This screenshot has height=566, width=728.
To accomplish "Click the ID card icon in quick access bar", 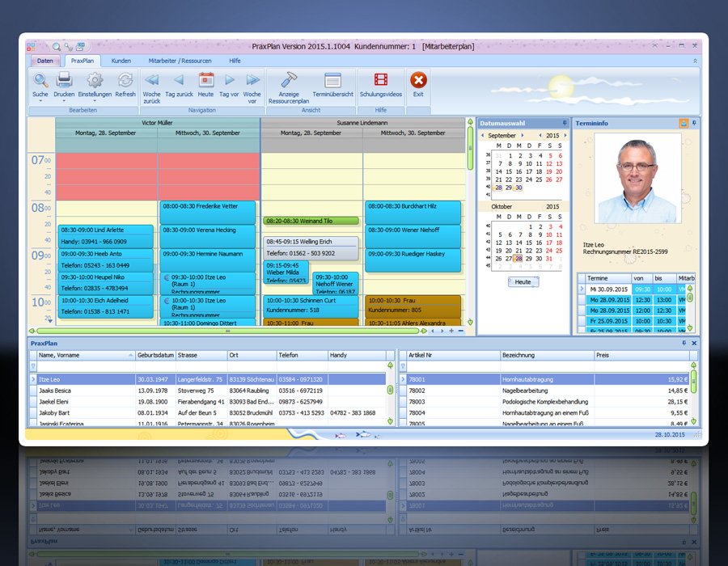I will (80, 46).
